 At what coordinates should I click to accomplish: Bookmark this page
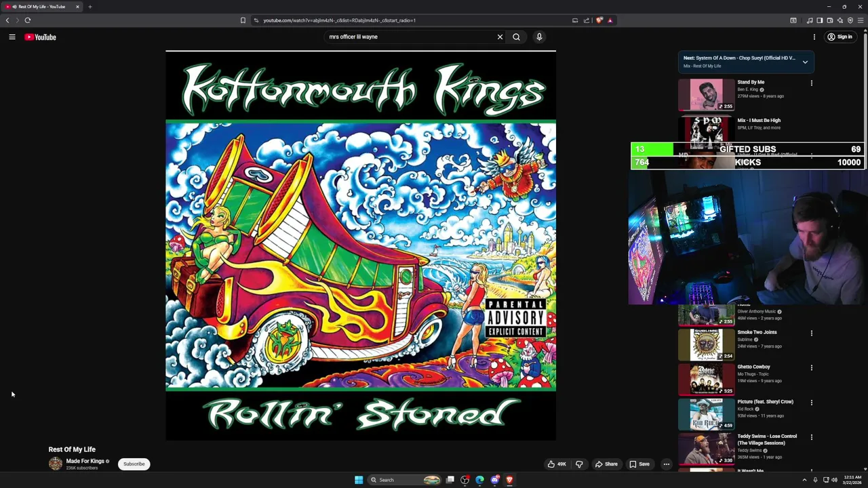243,20
